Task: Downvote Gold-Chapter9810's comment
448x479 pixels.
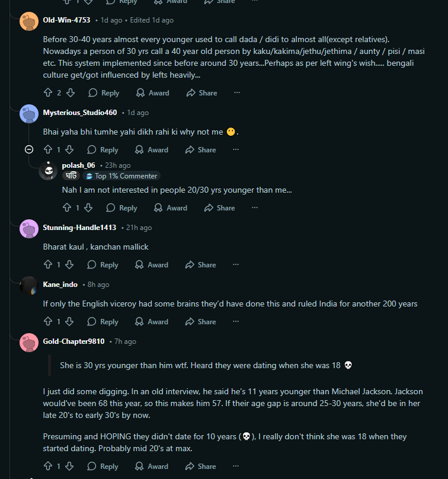Action: (69, 467)
